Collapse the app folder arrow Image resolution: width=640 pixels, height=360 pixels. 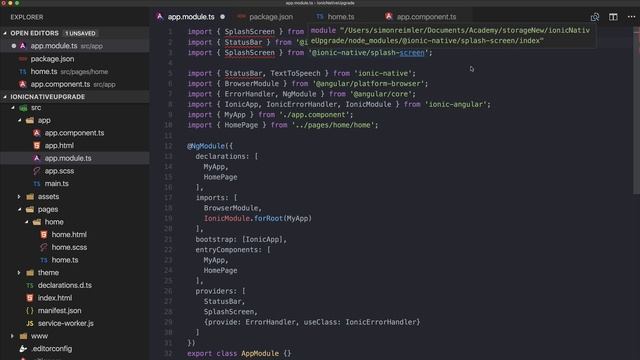pyautogui.click(x=20, y=120)
